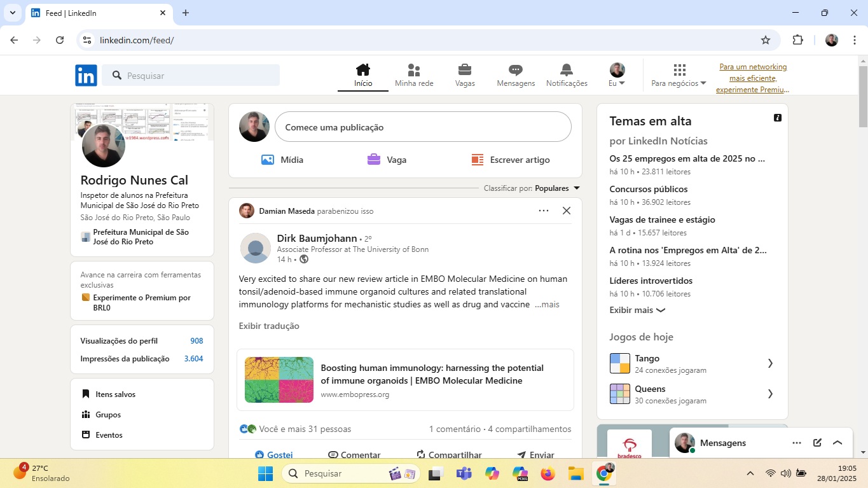The width and height of the screenshot is (868, 488).
Task: Open Rodrigo Nunes Cal profile name
Action: click(x=134, y=180)
